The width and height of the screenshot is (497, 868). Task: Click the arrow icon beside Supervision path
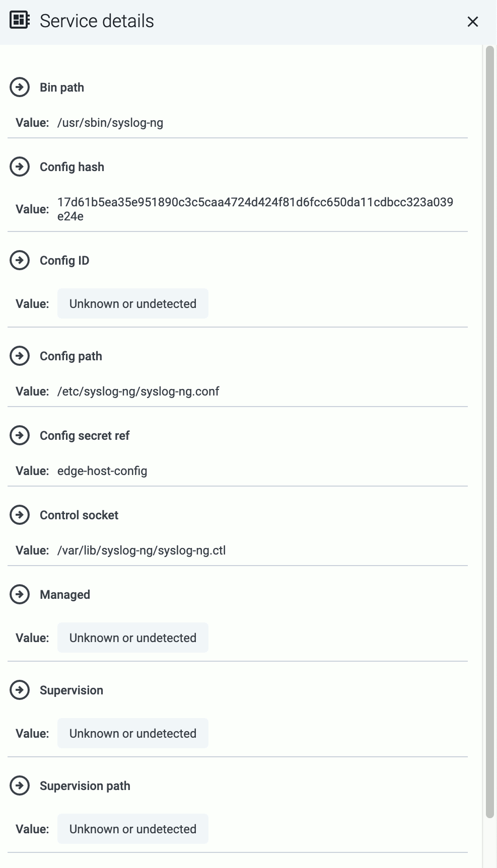[20, 785]
